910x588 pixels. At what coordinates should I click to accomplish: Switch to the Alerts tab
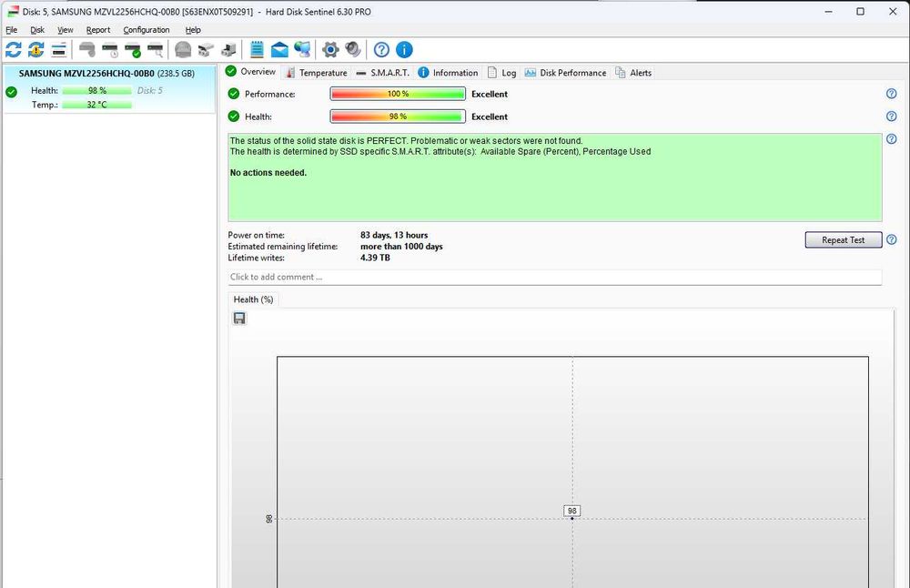click(x=633, y=73)
